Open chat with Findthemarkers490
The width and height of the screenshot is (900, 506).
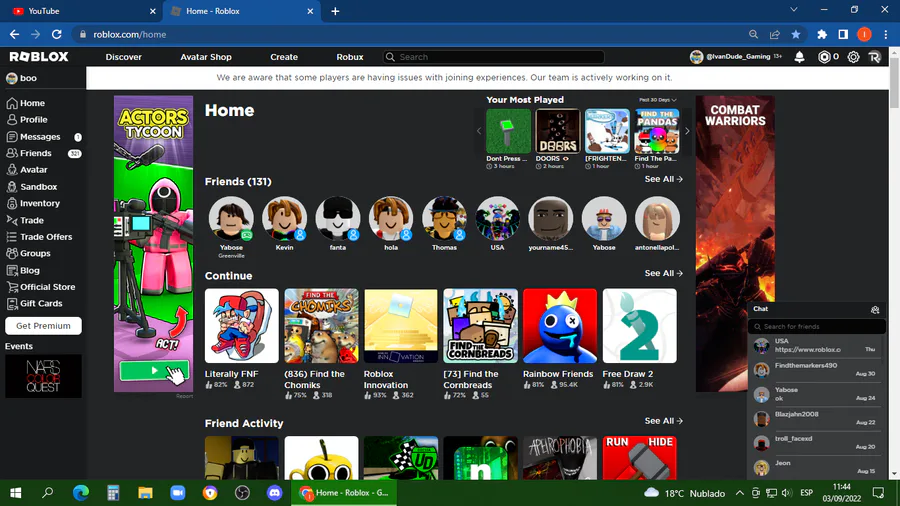[815, 369]
